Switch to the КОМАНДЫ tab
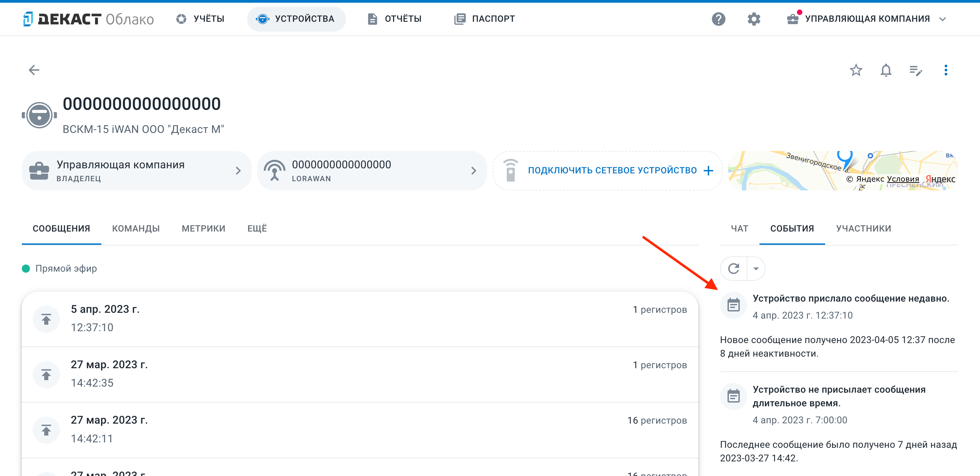 [x=136, y=228]
